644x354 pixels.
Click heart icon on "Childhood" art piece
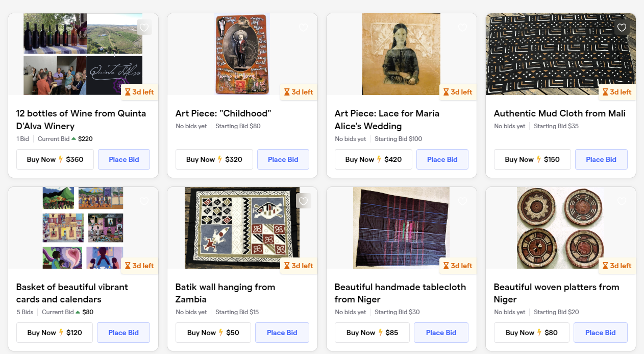[304, 28]
